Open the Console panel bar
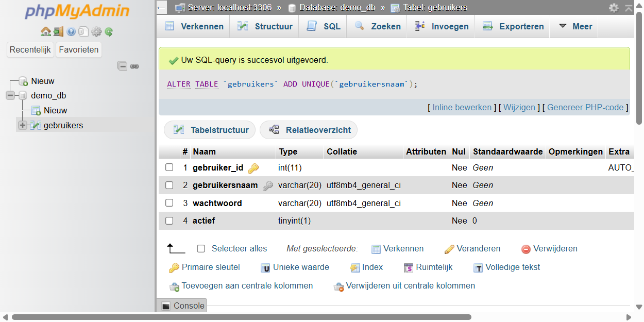Viewport: 644px width, 322px height. (182, 306)
